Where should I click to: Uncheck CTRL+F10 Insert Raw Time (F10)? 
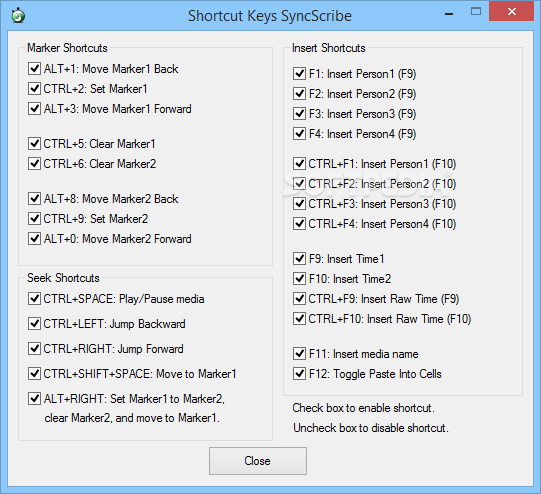point(299,318)
